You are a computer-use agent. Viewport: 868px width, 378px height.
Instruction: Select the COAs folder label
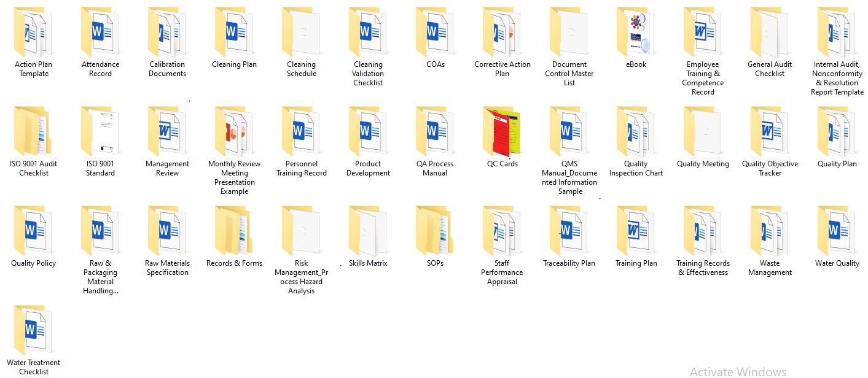tap(435, 64)
